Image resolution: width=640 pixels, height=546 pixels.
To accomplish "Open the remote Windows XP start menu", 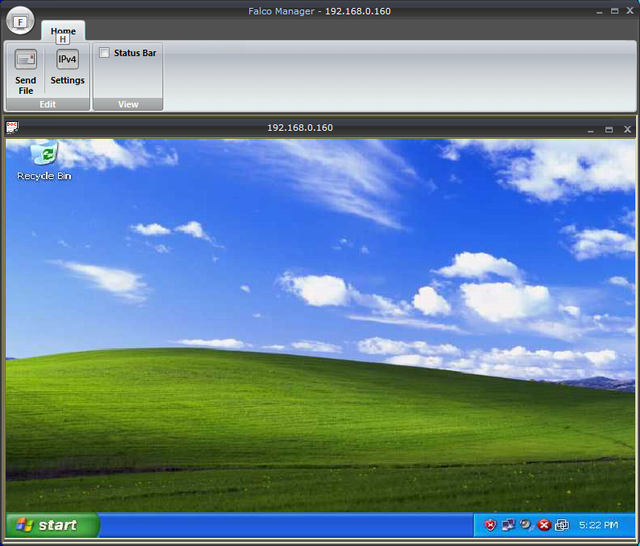I will (x=52, y=525).
